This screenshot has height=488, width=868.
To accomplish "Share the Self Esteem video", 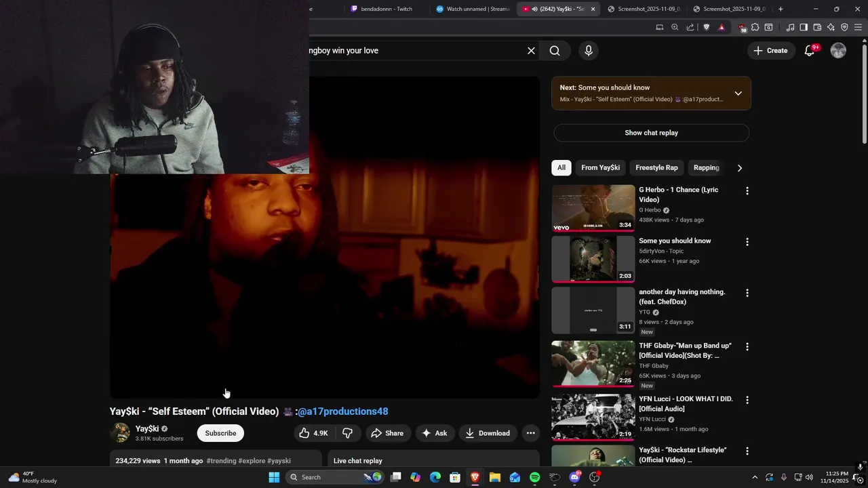I will [387, 433].
